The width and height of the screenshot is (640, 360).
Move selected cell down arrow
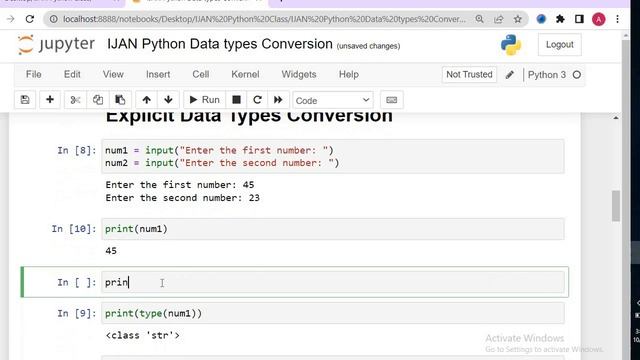coord(168,100)
